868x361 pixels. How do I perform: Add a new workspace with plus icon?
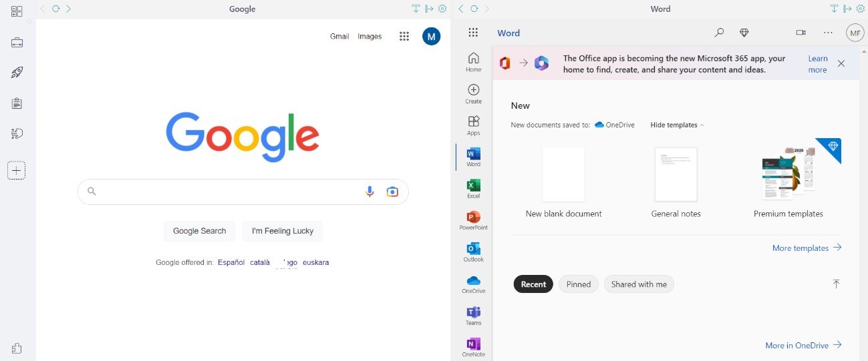click(17, 171)
